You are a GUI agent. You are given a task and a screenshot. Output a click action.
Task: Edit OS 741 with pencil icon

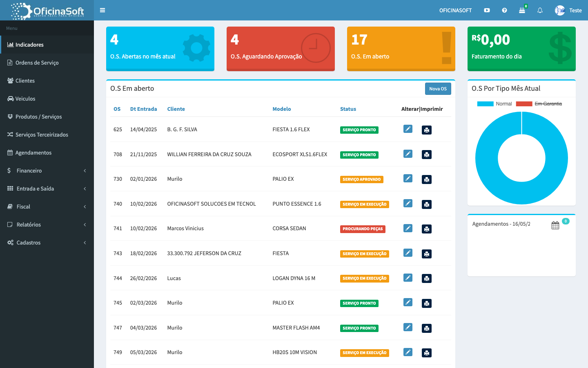coord(408,228)
